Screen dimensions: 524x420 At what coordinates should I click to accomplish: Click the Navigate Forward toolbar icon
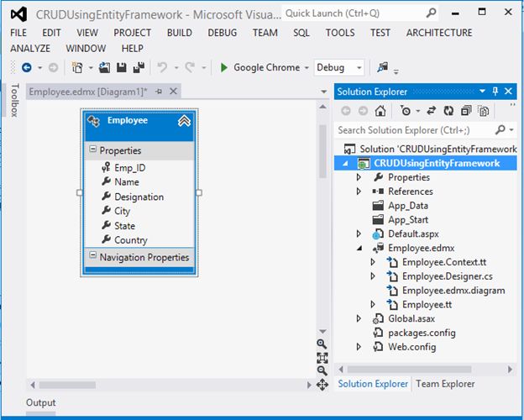point(53,68)
